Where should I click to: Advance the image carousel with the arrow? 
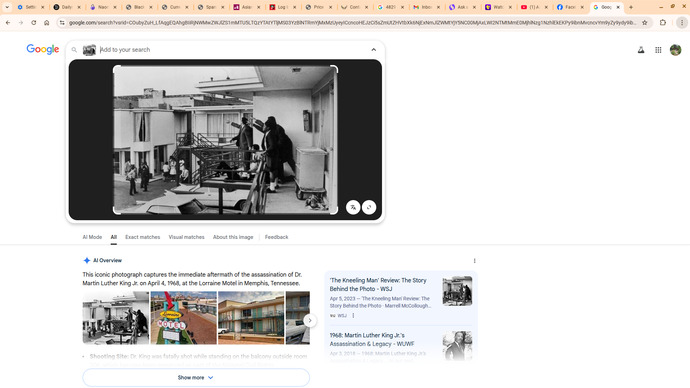click(x=310, y=321)
